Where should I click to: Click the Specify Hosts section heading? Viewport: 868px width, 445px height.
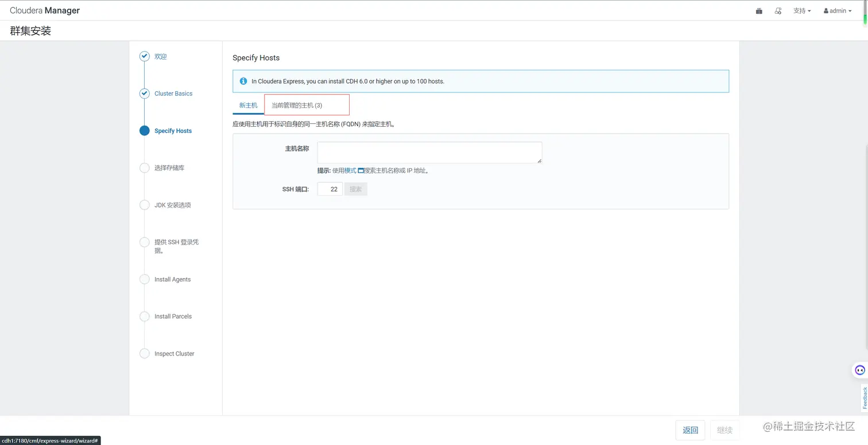(256, 58)
